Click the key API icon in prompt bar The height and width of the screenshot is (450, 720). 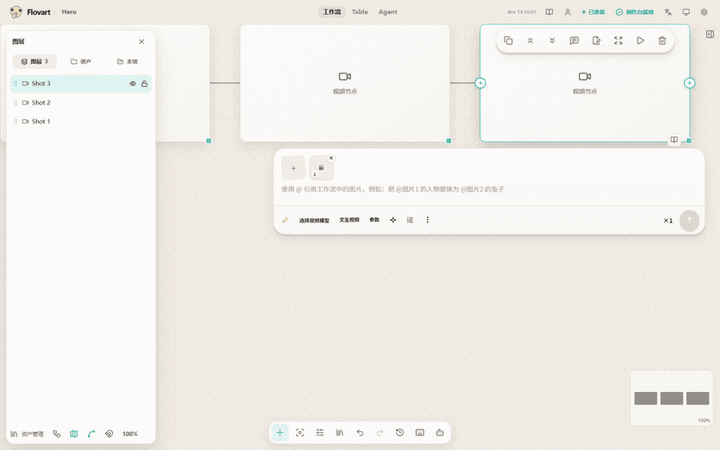[285, 220]
